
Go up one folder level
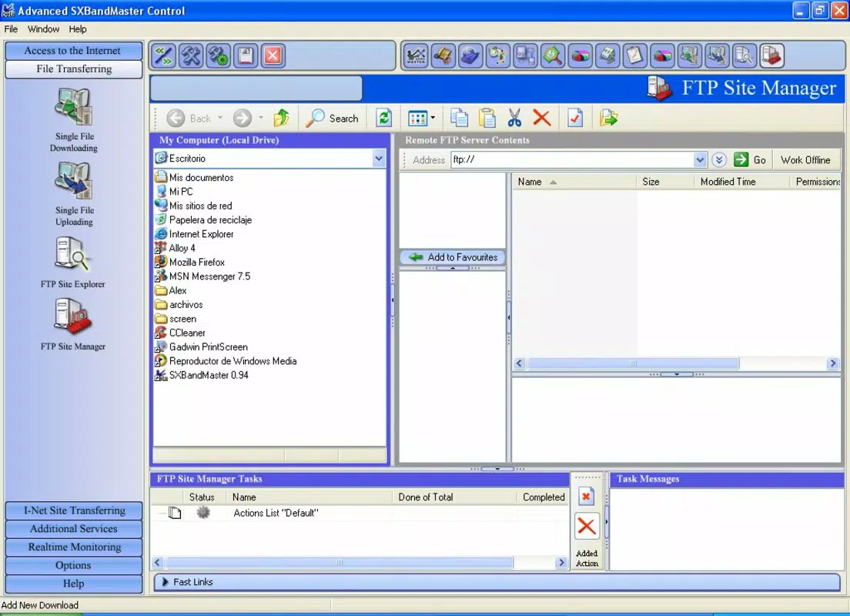point(281,118)
